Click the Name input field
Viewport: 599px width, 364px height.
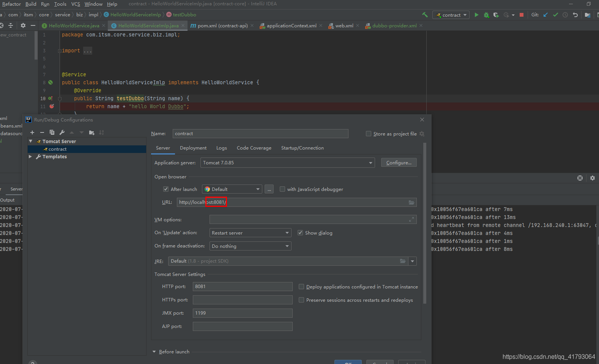point(260,134)
